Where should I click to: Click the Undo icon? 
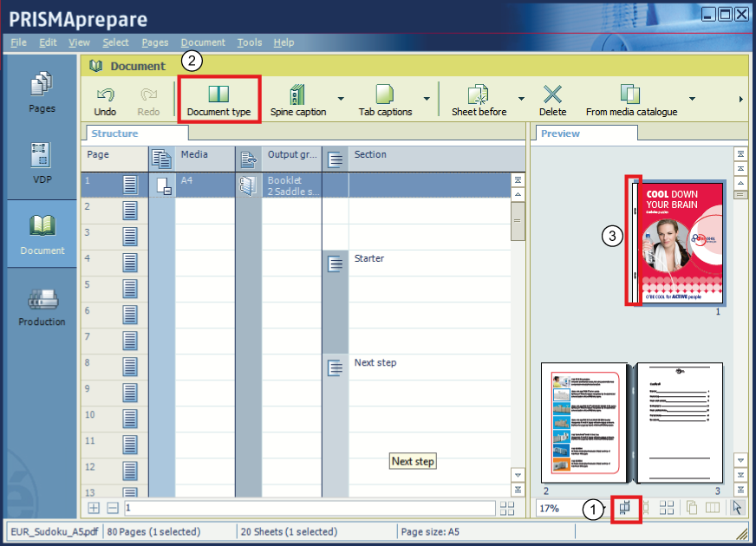click(105, 94)
